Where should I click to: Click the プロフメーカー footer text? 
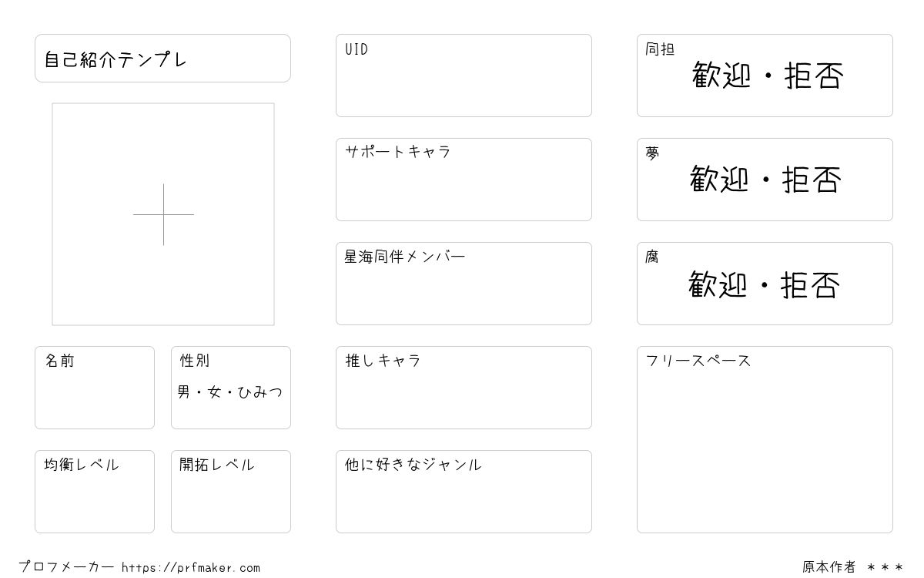coord(66,567)
